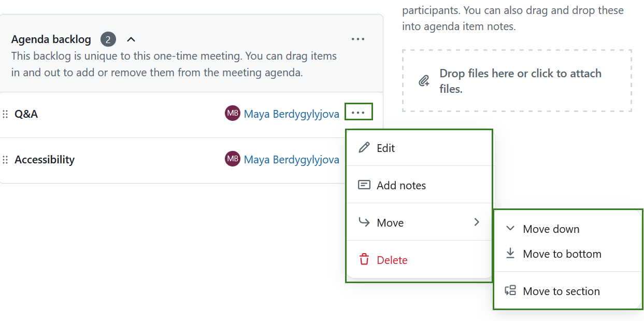Image resolution: width=644 pixels, height=321 pixels.
Task: Click the Move down arrow icon
Action: click(x=510, y=228)
